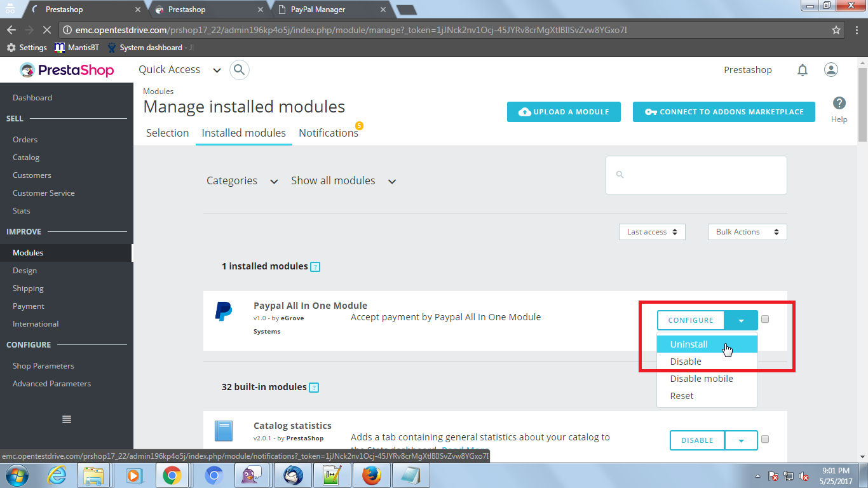Screen dimensions: 868x488
Task: Open Shop Parameters in the sidebar
Action: pos(43,366)
